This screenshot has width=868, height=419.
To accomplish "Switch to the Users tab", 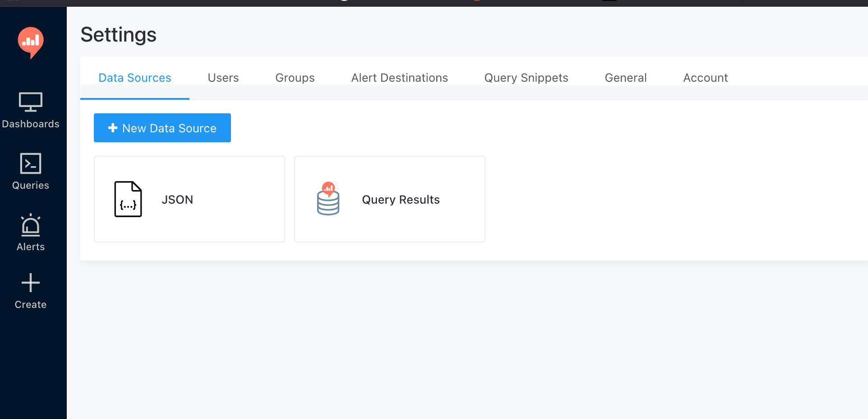I will click(223, 78).
